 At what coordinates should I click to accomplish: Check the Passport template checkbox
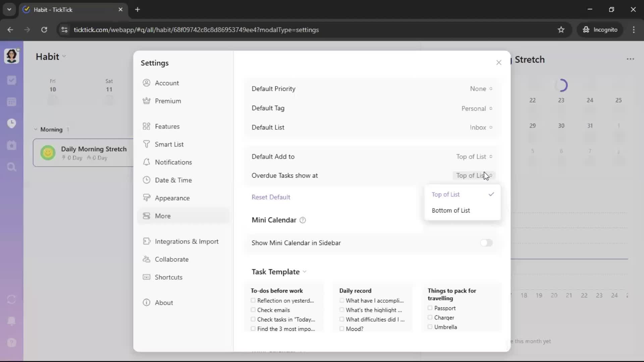click(x=430, y=308)
